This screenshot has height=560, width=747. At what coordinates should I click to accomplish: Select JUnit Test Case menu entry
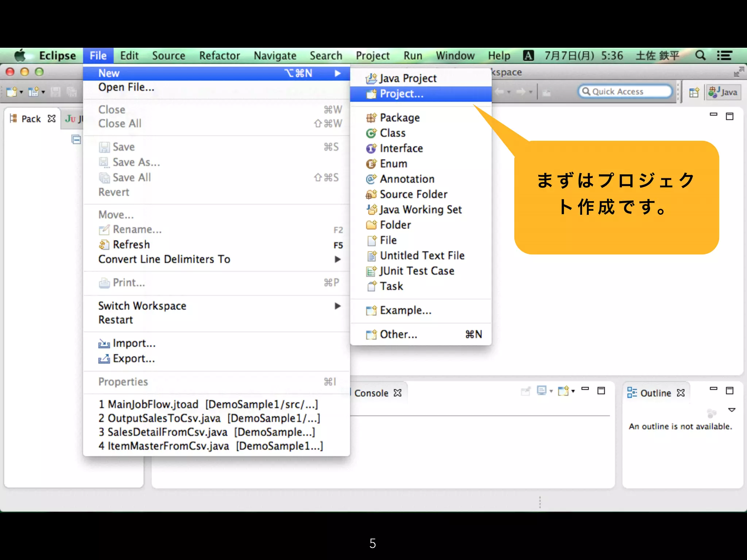click(x=417, y=271)
